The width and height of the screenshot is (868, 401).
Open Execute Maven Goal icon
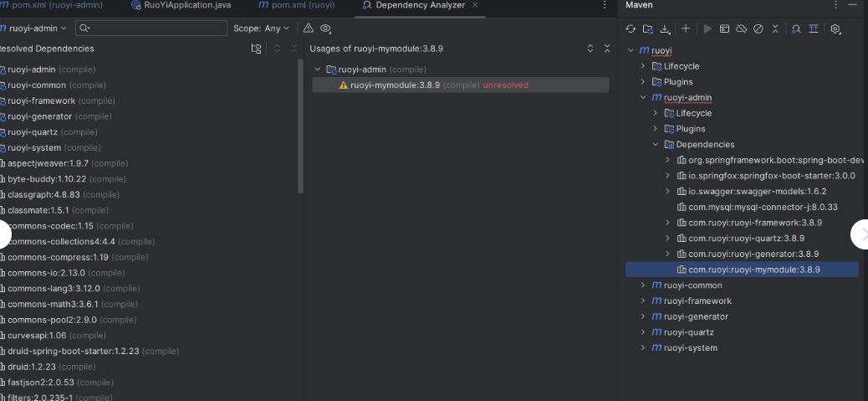pyautogui.click(x=724, y=28)
